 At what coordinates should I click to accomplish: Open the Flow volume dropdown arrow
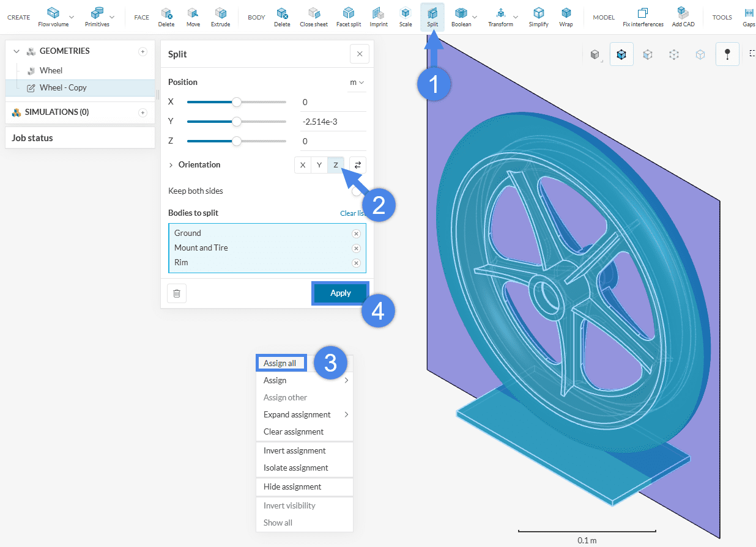click(x=72, y=17)
